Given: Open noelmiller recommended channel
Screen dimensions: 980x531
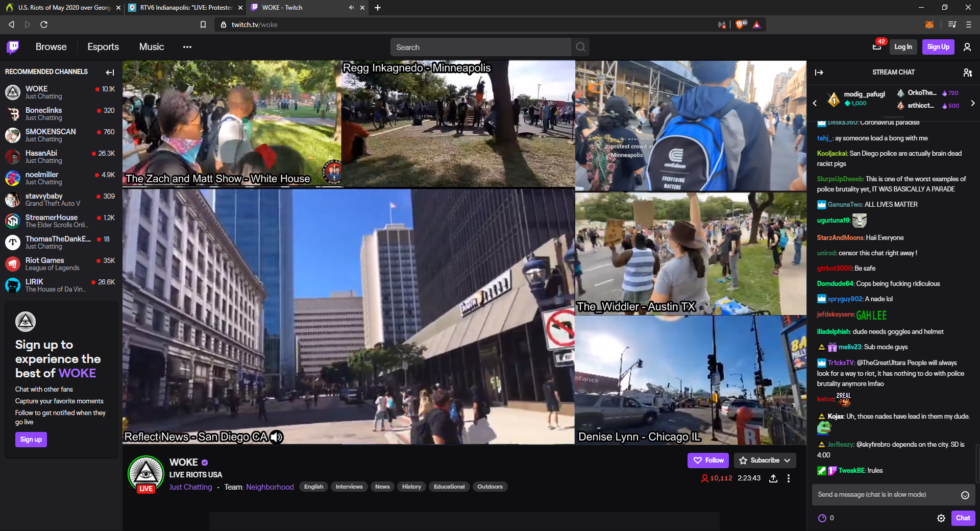Looking at the screenshot, I should click(x=60, y=178).
